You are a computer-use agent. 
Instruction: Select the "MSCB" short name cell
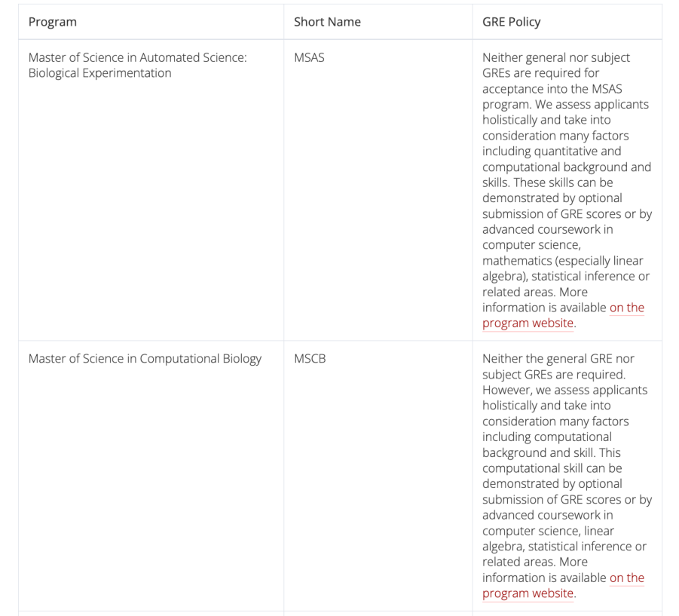310,358
